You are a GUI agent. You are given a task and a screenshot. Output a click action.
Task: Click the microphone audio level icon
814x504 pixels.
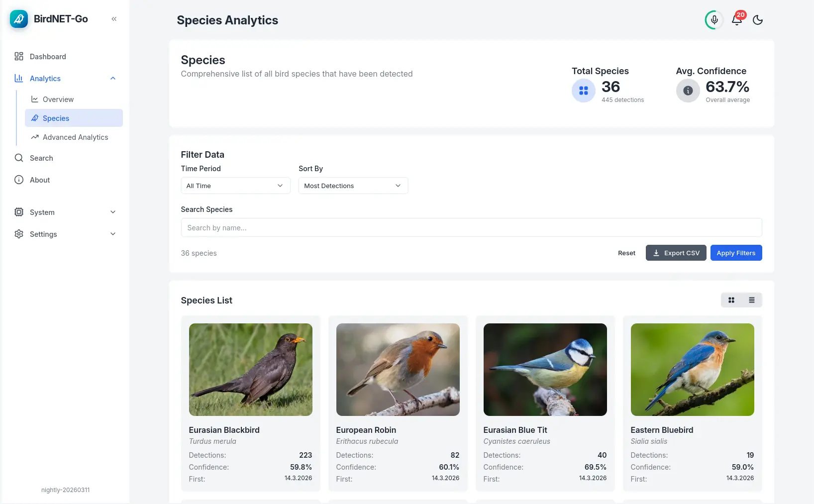(714, 20)
